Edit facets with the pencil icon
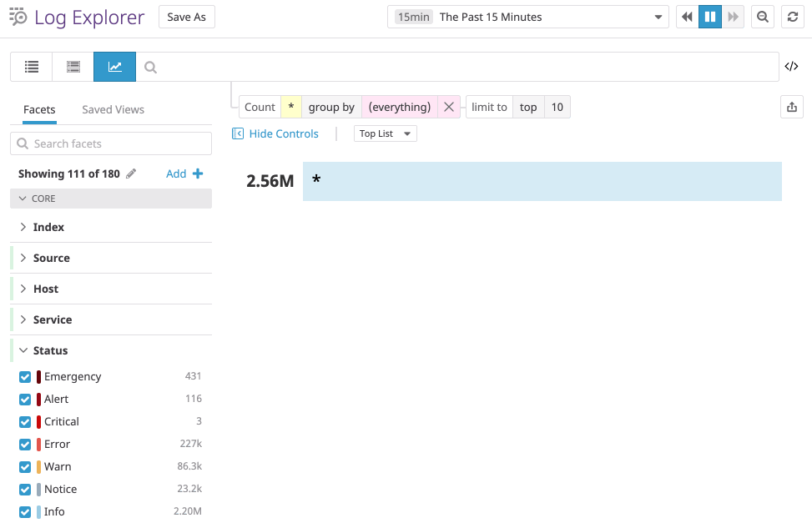 tap(130, 173)
